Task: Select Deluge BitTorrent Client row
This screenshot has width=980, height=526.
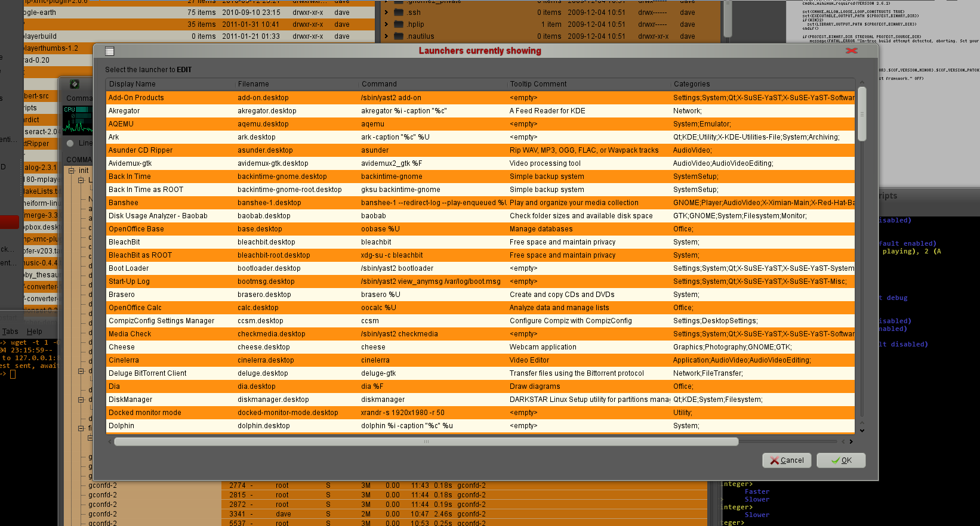Action: pos(480,373)
